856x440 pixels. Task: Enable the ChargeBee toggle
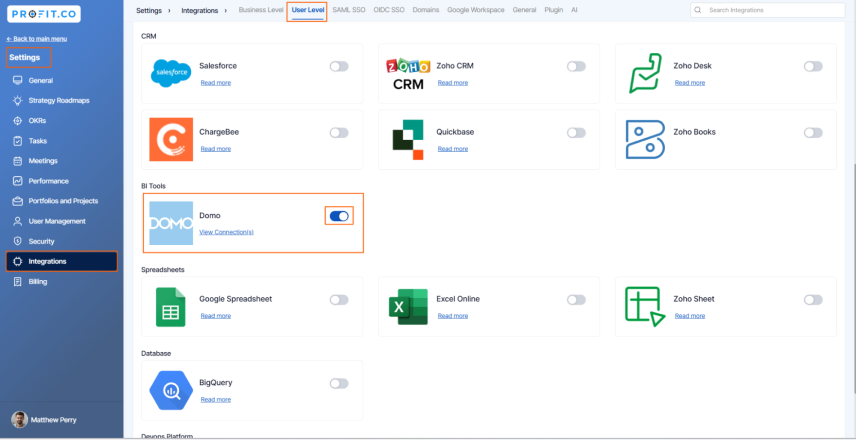click(338, 133)
